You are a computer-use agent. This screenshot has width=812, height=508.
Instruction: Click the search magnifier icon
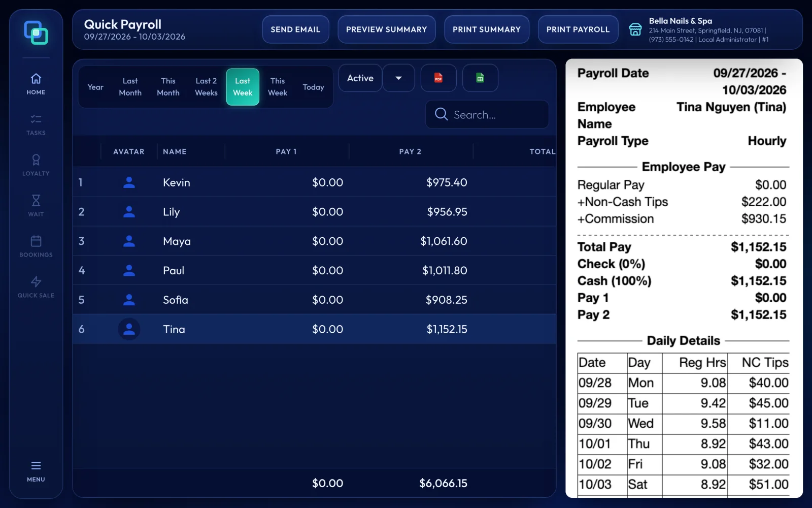pos(442,114)
